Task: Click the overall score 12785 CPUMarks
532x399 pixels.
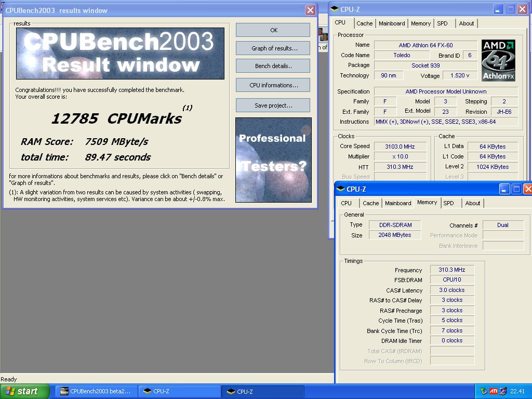Action: point(116,118)
